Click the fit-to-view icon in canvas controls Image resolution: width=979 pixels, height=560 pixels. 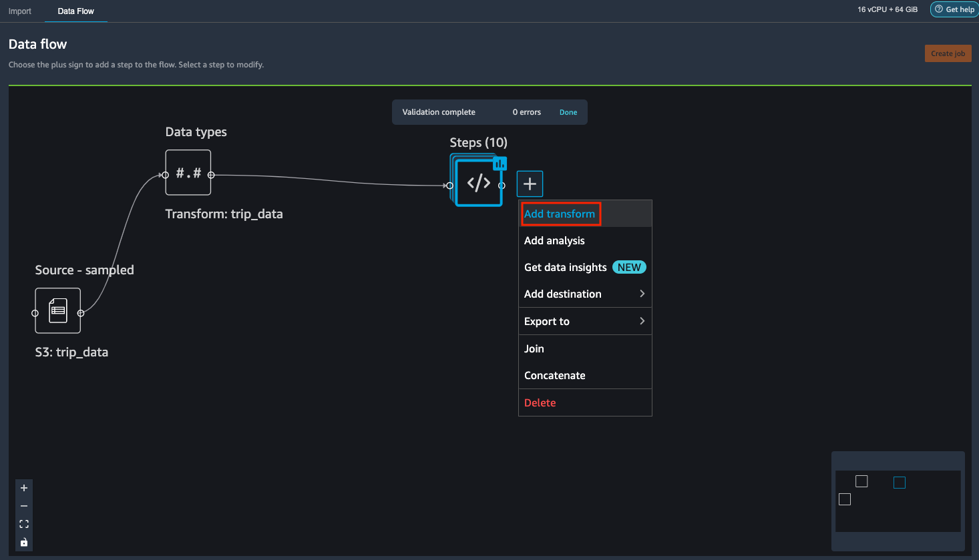(23, 524)
